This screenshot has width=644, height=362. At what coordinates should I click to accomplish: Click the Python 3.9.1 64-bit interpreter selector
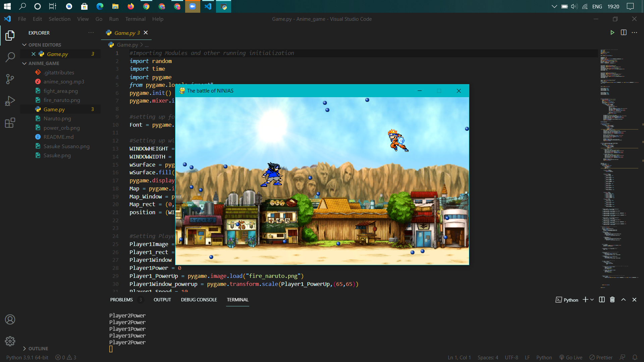coord(27,358)
